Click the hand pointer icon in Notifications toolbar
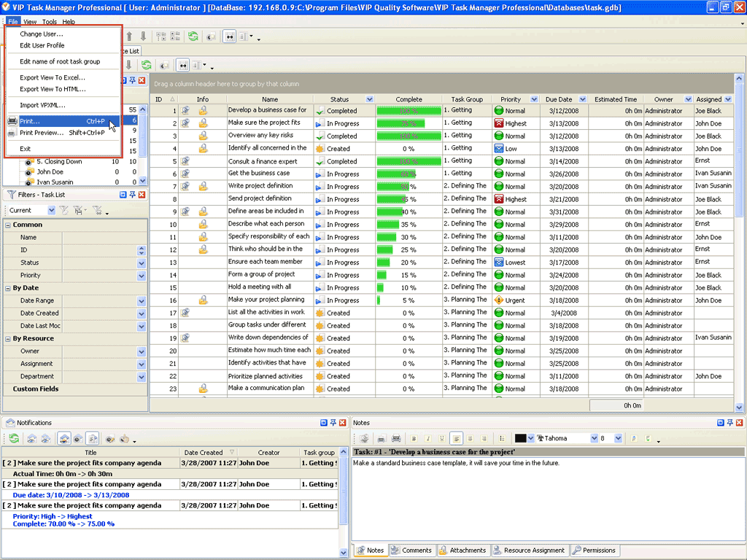Screen dimensions: 747x560 tap(125, 438)
